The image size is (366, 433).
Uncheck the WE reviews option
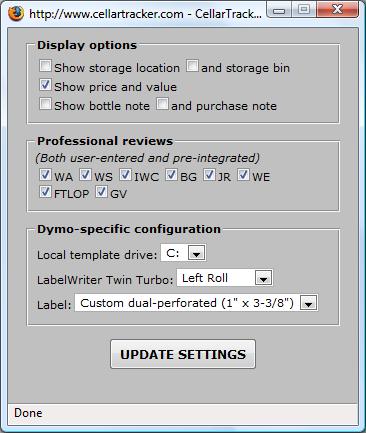pyautogui.click(x=243, y=175)
